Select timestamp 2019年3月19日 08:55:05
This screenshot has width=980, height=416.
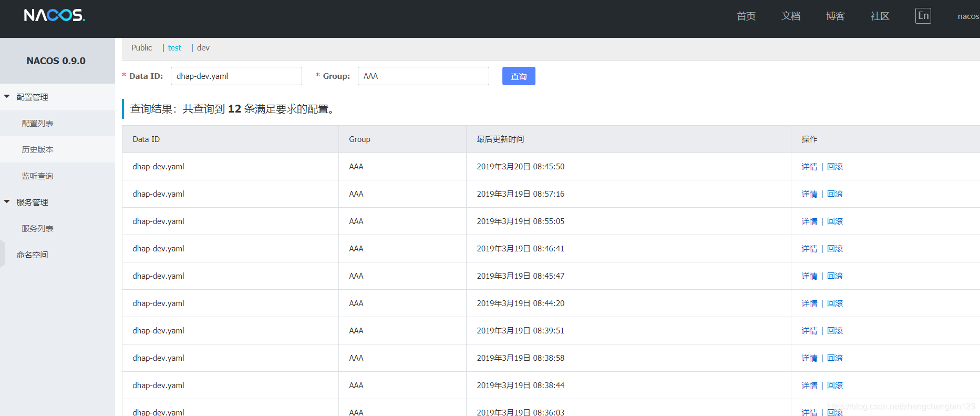click(x=521, y=221)
